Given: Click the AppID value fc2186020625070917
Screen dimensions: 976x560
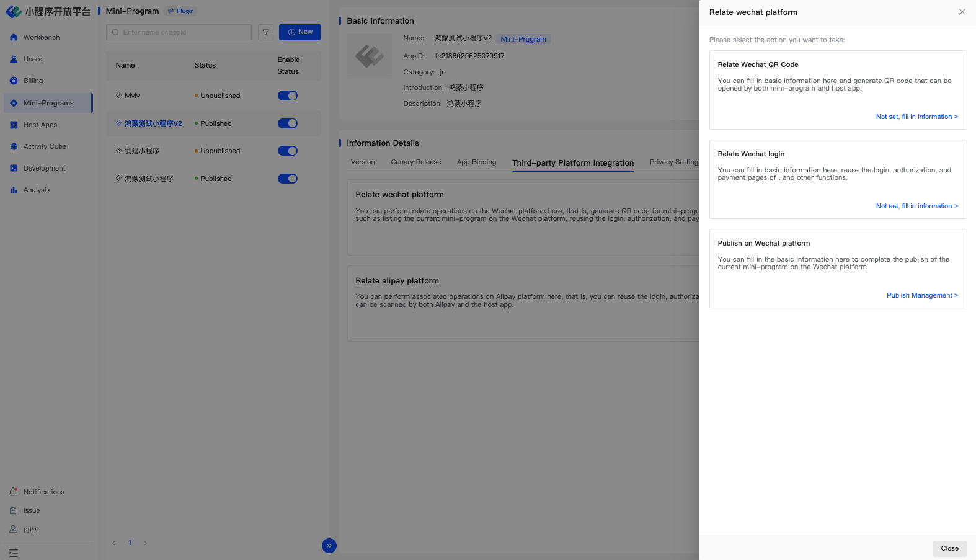Looking at the screenshot, I should (x=469, y=56).
